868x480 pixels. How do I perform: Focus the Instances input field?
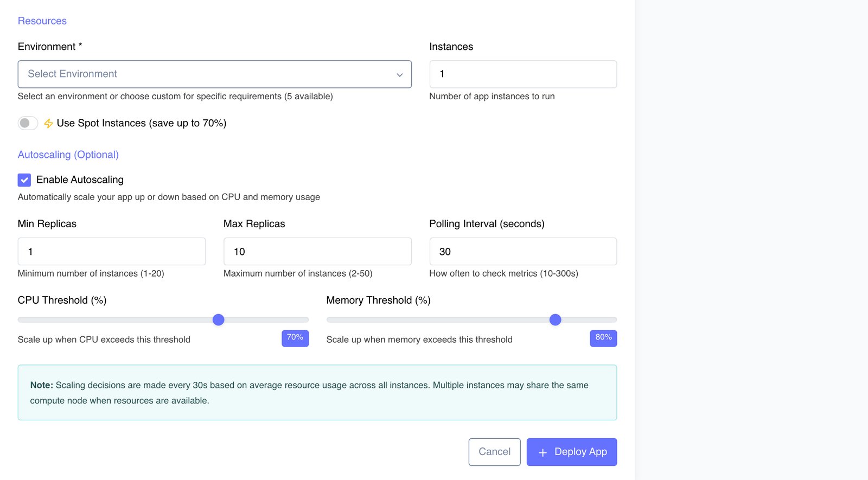[x=523, y=74]
